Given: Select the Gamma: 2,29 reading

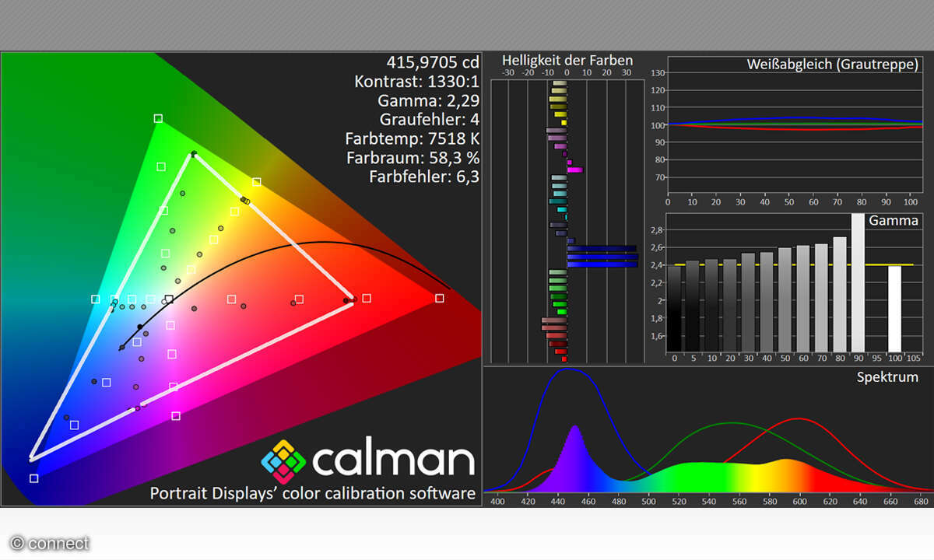Looking at the screenshot, I should (428, 100).
